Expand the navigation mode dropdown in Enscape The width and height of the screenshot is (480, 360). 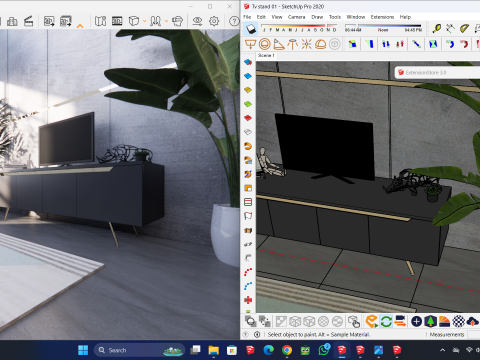click(x=166, y=21)
